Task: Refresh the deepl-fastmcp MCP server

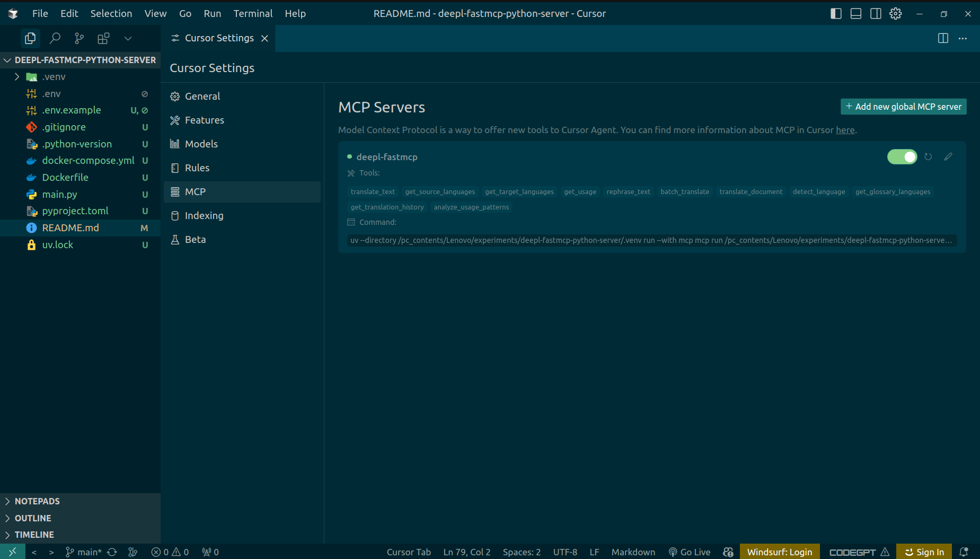Action: (x=928, y=156)
